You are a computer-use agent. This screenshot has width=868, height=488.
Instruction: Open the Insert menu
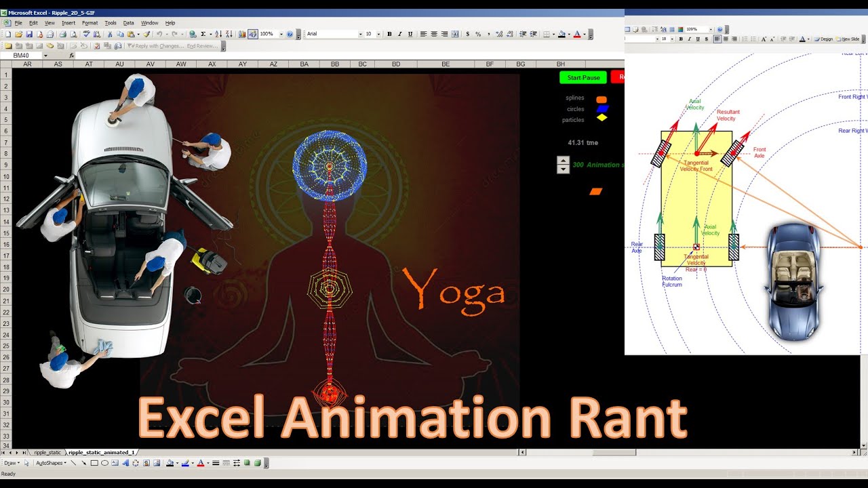[68, 23]
